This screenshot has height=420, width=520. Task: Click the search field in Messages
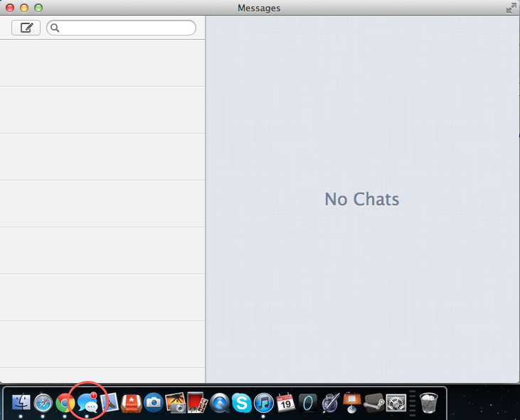coord(121,28)
